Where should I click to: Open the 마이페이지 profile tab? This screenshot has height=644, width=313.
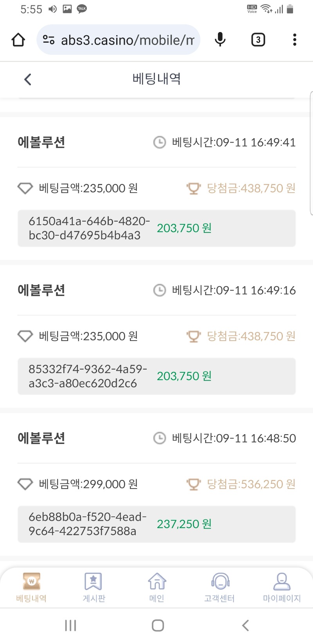pos(282,588)
